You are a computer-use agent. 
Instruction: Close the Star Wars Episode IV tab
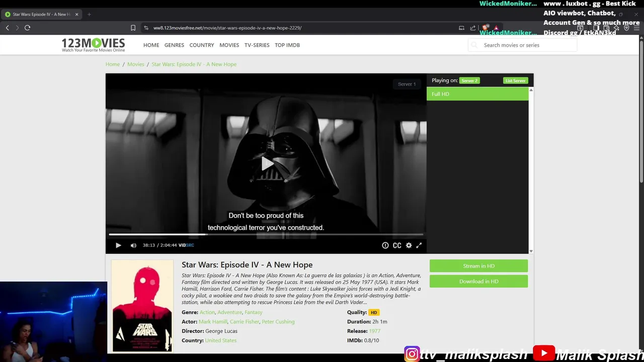click(76, 14)
